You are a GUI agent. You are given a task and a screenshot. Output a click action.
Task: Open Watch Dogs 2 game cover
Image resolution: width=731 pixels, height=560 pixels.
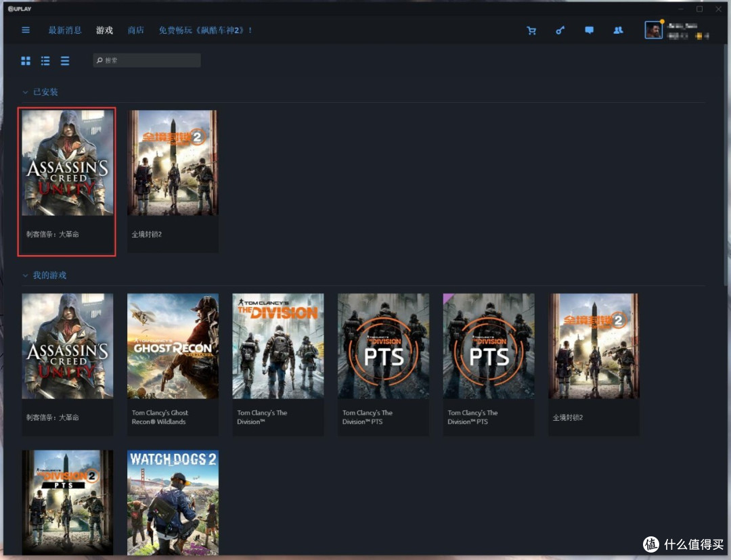coord(173,503)
